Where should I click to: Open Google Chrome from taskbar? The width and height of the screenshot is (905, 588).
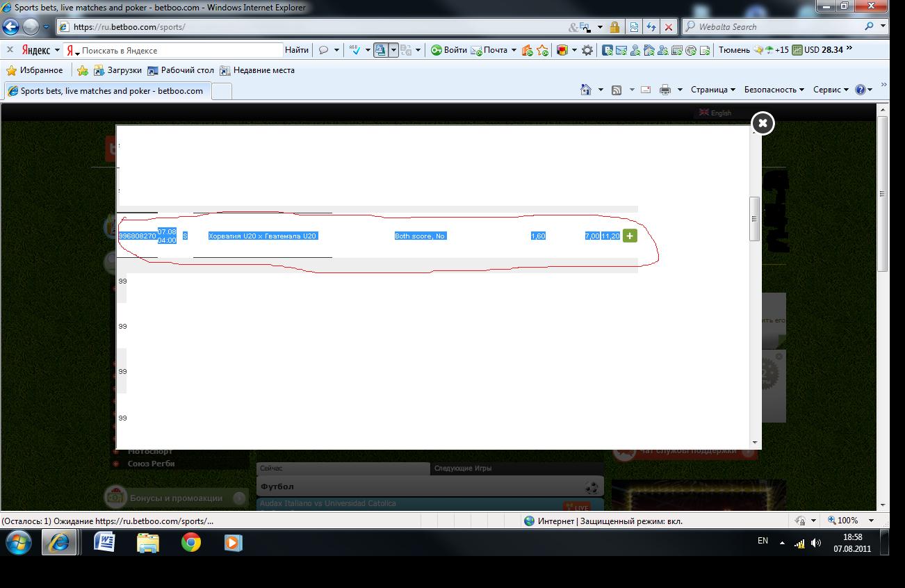coord(191,542)
